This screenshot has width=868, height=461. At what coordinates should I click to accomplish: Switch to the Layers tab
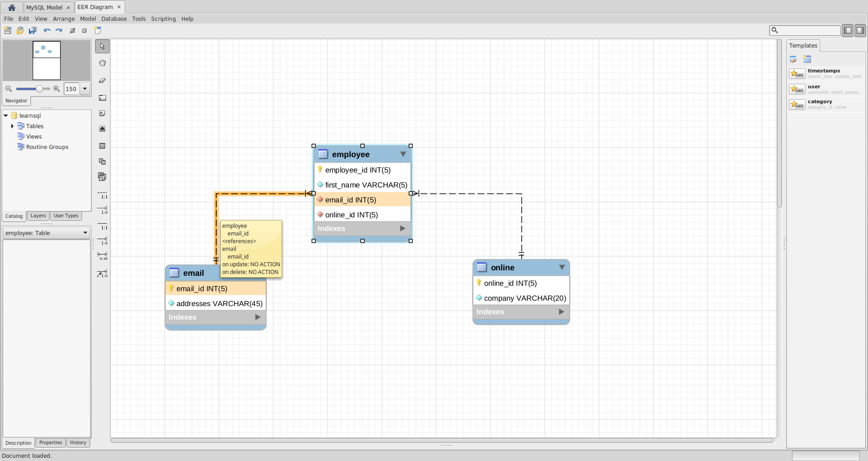coord(38,216)
